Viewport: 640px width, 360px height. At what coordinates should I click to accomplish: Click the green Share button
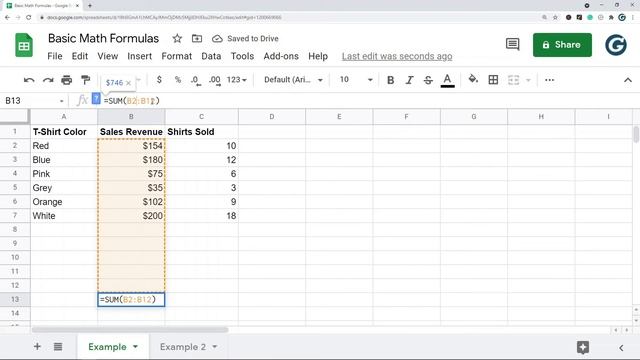click(x=562, y=45)
